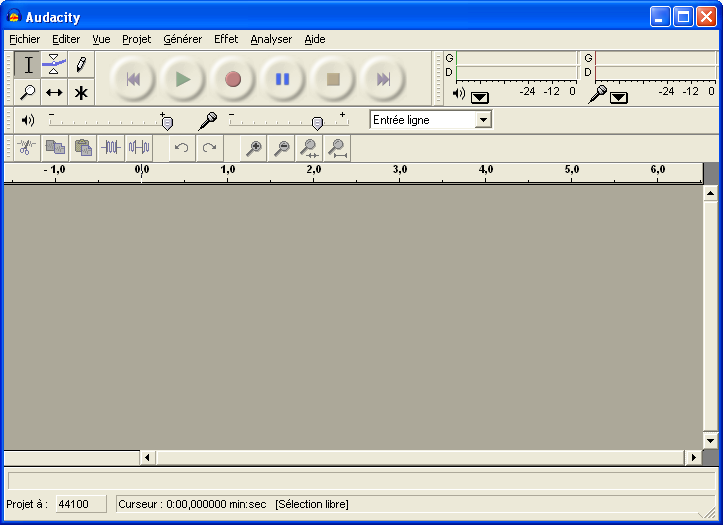Open the Analyser menu
Image resolution: width=723 pixels, height=525 pixels.
pos(271,40)
